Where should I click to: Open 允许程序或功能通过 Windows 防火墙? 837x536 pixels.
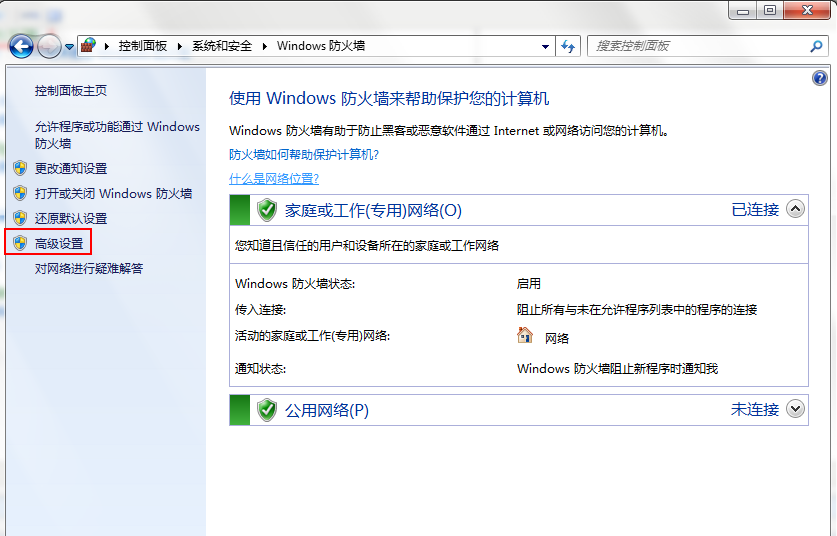point(117,135)
